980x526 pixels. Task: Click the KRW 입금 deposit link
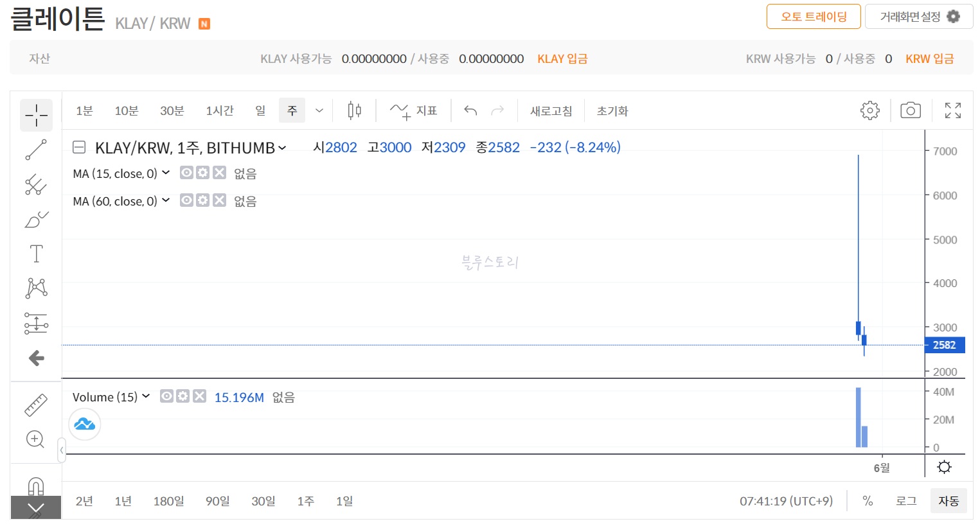[x=929, y=58]
